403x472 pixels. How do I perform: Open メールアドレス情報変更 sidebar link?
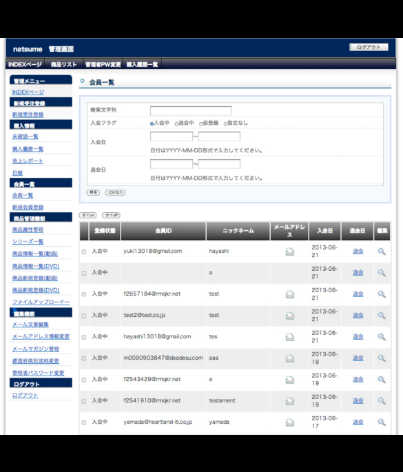(41, 337)
